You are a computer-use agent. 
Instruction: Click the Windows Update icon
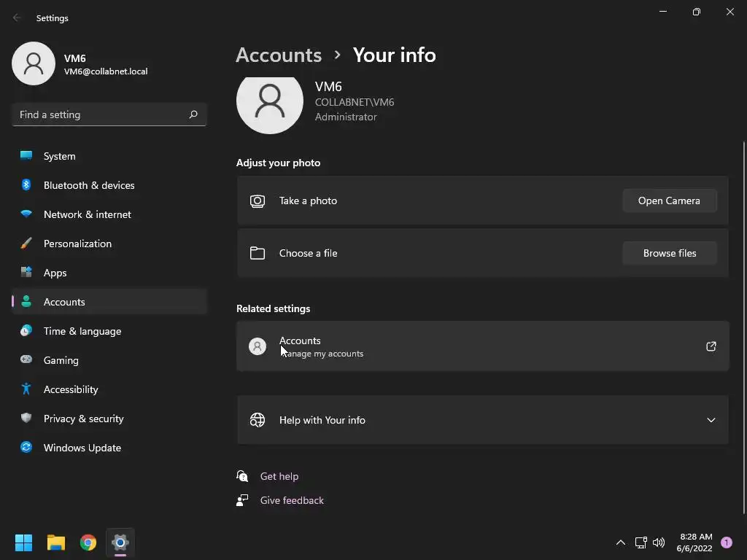tap(26, 448)
